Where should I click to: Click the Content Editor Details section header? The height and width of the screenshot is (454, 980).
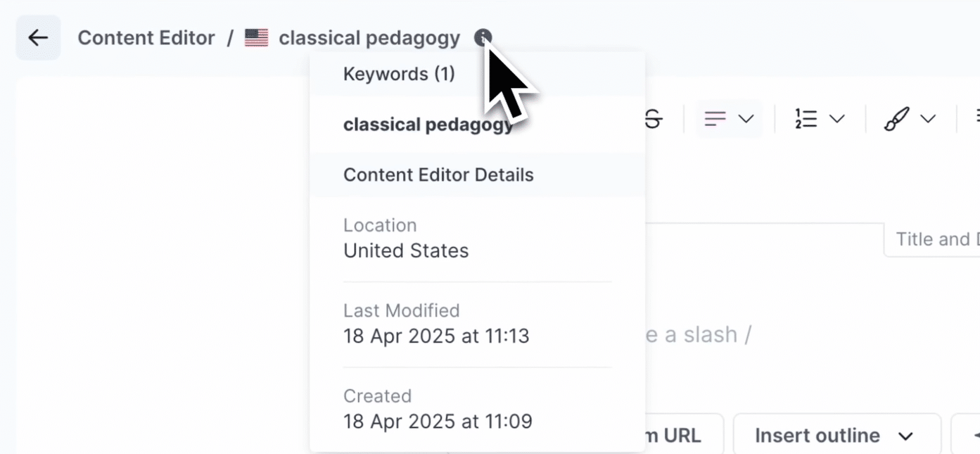point(438,175)
